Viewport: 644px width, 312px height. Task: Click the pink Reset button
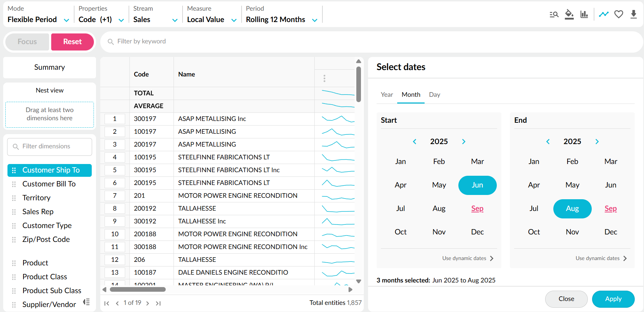pyautogui.click(x=73, y=42)
